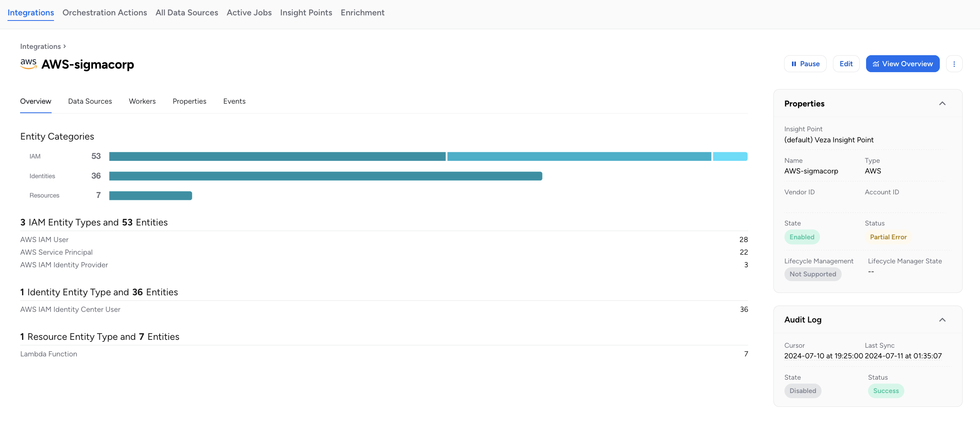Click the Enabled state badge
The image size is (980, 425).
tap(802, 237)
